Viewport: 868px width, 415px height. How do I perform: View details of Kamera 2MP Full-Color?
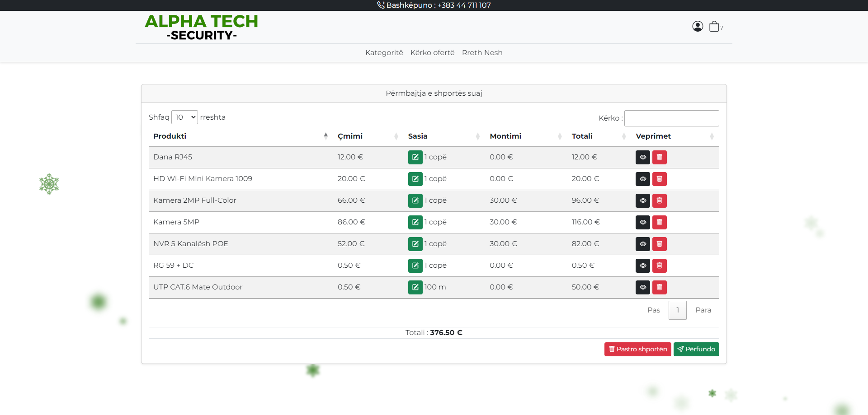click(x=642, y=201)
